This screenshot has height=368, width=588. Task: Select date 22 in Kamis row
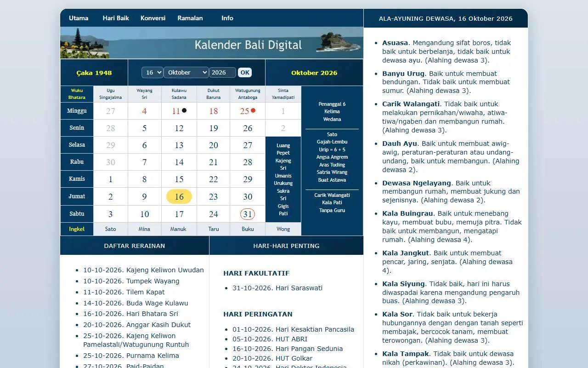(214, 179)
